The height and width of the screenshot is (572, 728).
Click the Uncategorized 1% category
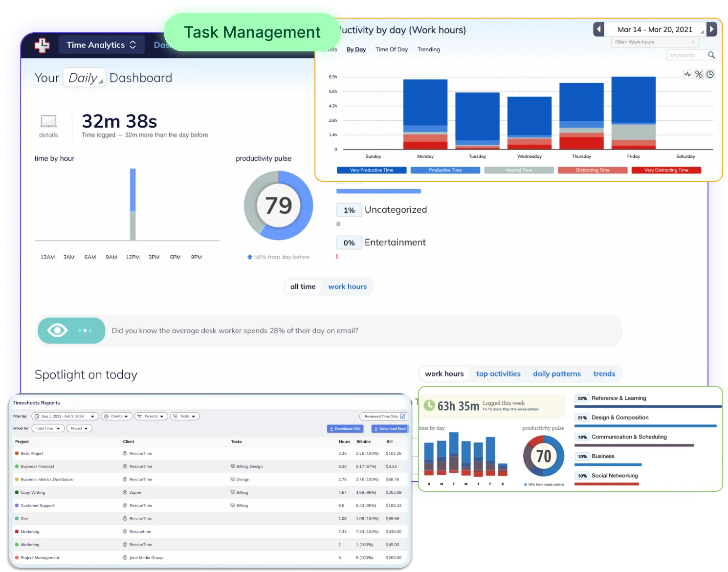[x=382, y=210]
